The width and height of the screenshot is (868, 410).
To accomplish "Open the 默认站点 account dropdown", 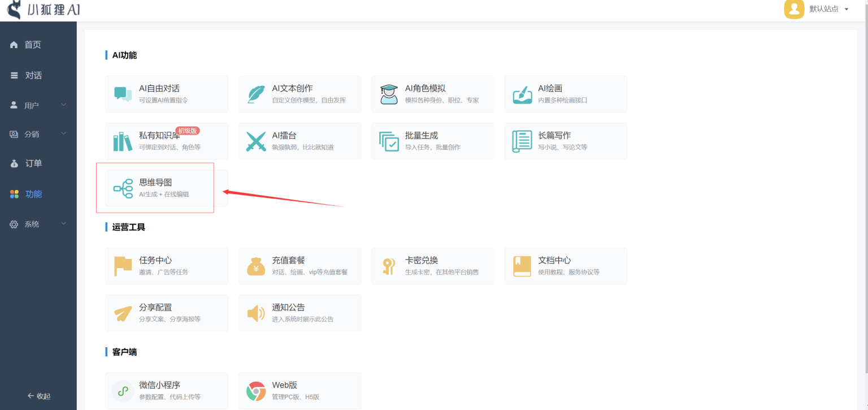I will pyautogui.click(x=846, y=9).
